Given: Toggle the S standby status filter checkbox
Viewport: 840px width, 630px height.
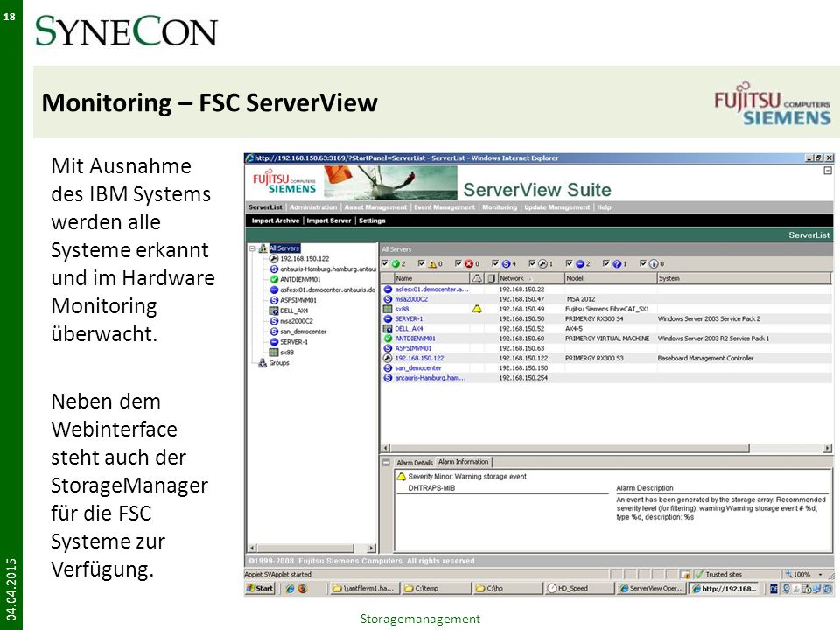Looking at the screenshot, I should (495, 263).
